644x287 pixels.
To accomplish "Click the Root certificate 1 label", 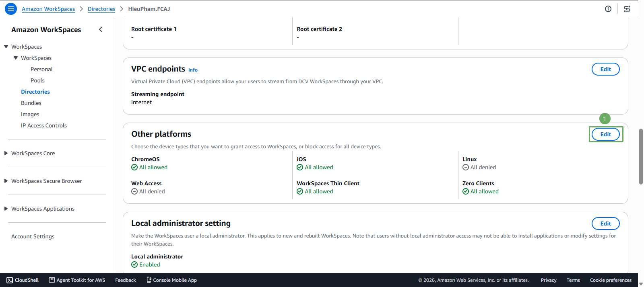I will [154, 29].
